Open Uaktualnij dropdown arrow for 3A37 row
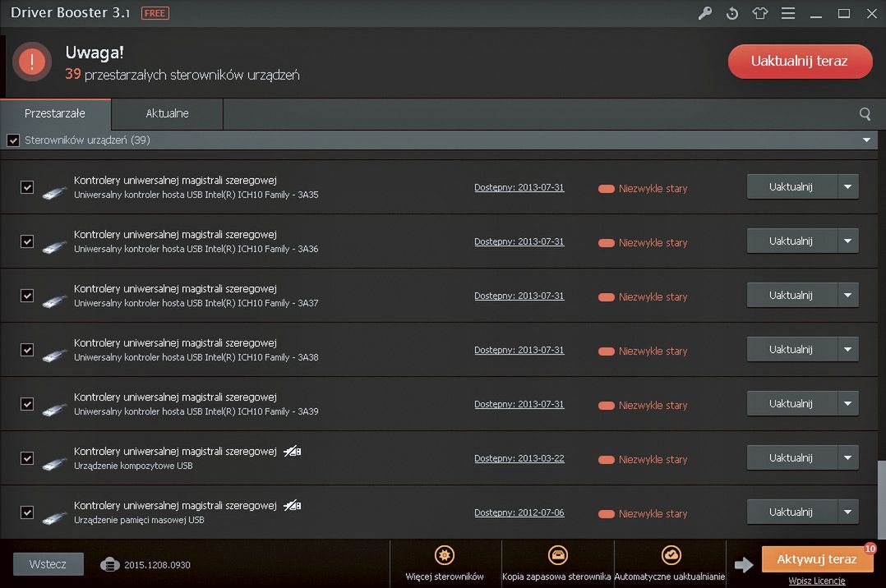 coord(847,296)
